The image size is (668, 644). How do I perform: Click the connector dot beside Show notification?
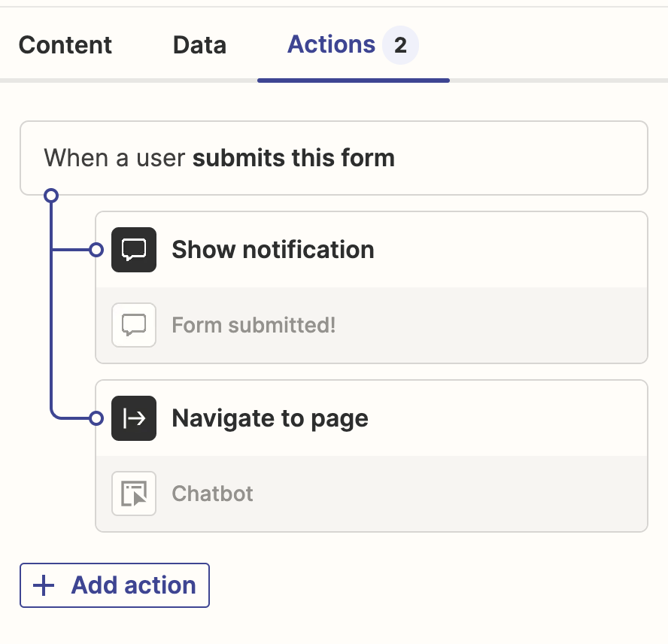coord(96,250)
